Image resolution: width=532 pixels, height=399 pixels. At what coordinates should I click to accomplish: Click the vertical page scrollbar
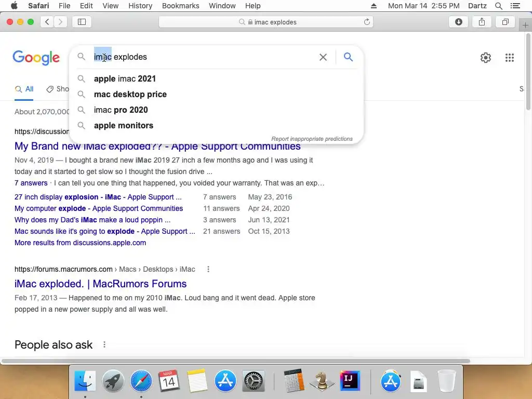pos(528,71)
